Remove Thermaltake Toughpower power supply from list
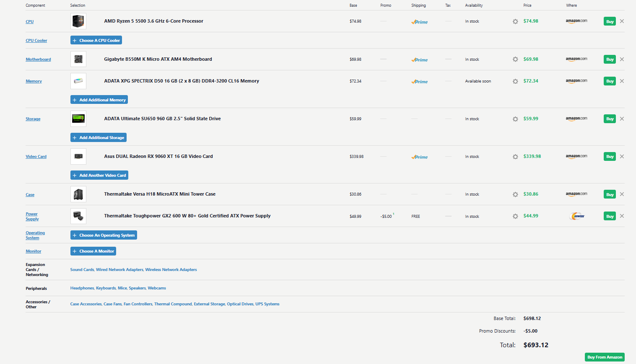 click(622, 216)
